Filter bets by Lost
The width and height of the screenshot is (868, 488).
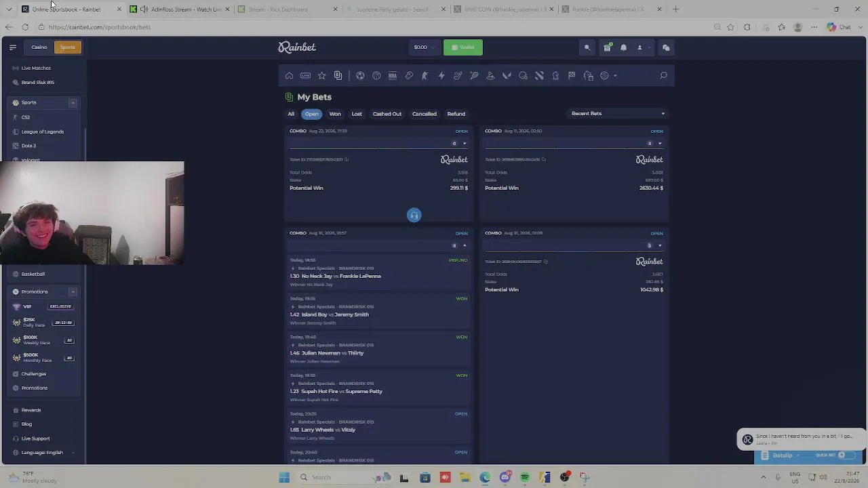[357, 114]
